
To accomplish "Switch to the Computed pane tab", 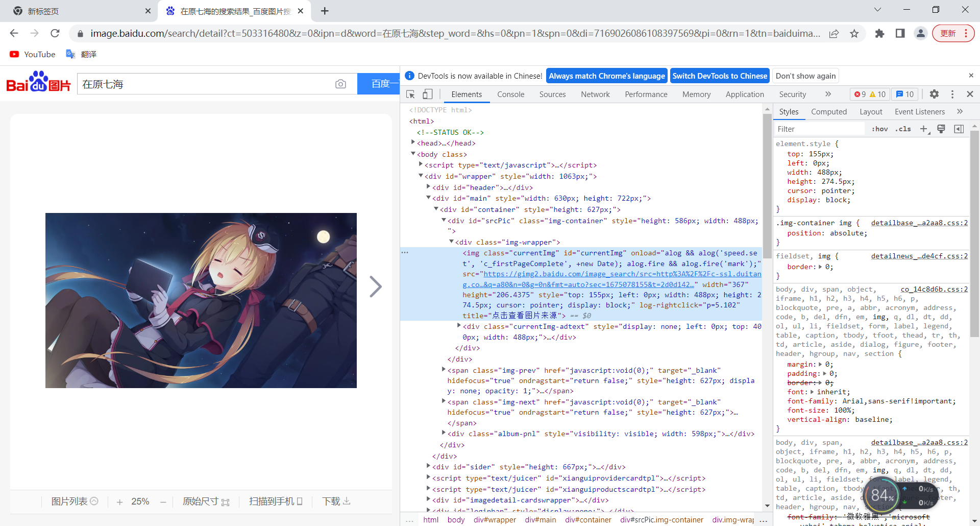I will pyautogui.click(x=828, y=112).
